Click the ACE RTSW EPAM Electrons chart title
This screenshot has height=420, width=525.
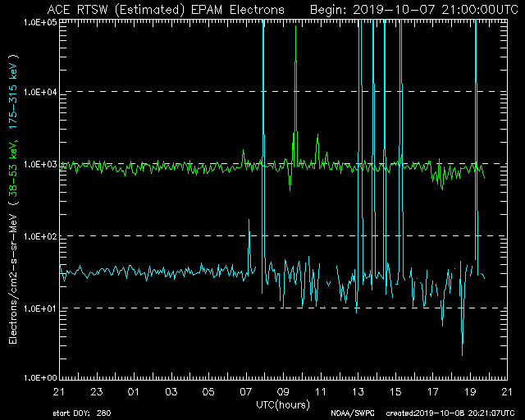point(166,9)
